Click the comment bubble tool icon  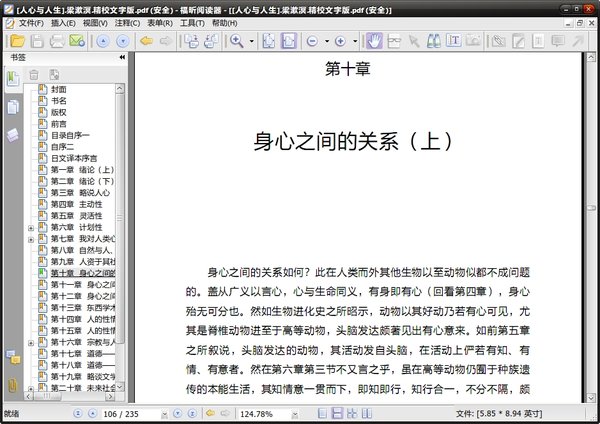click(x=558, y=41)
